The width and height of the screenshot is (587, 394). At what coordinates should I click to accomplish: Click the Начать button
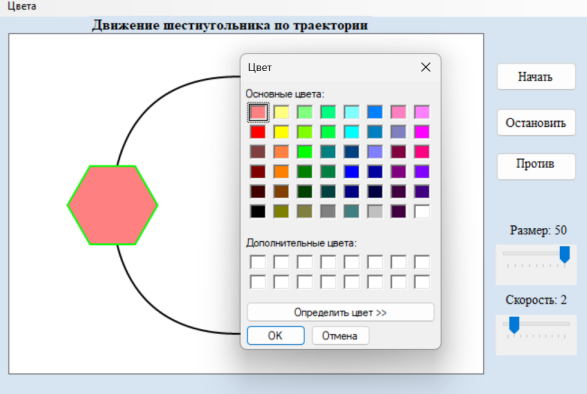point(536,77)
